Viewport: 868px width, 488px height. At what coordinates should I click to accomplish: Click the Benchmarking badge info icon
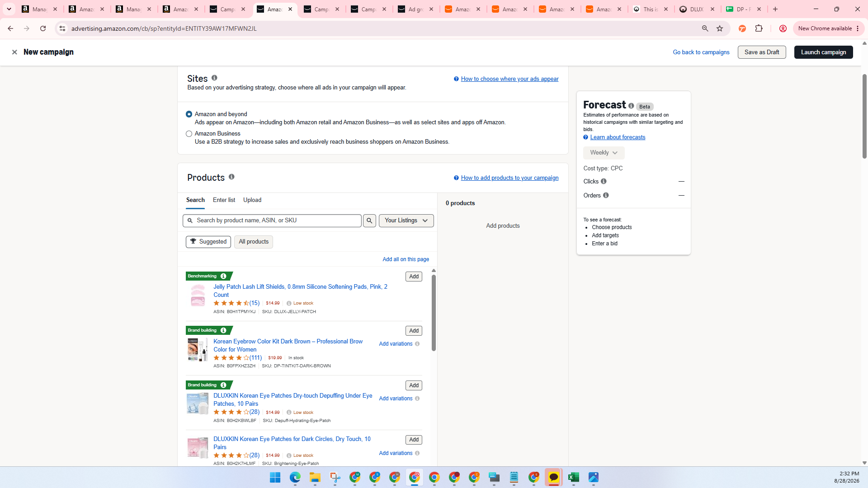click(223, 276)
